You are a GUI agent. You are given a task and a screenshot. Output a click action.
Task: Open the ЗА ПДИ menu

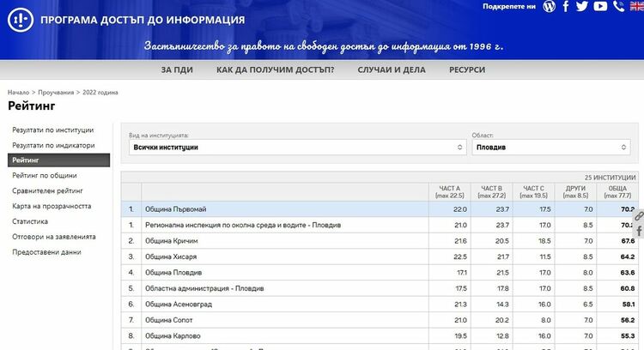pyautogui.click(x=177, y=69)
